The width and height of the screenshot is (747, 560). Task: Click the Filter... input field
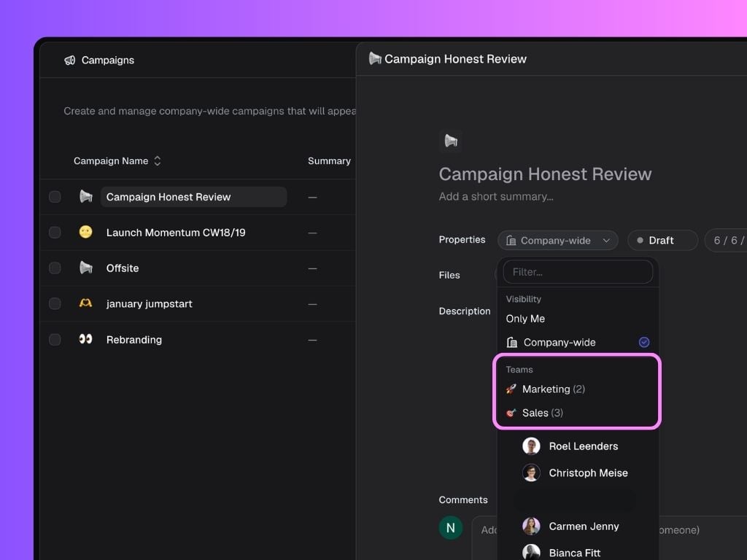578,272
